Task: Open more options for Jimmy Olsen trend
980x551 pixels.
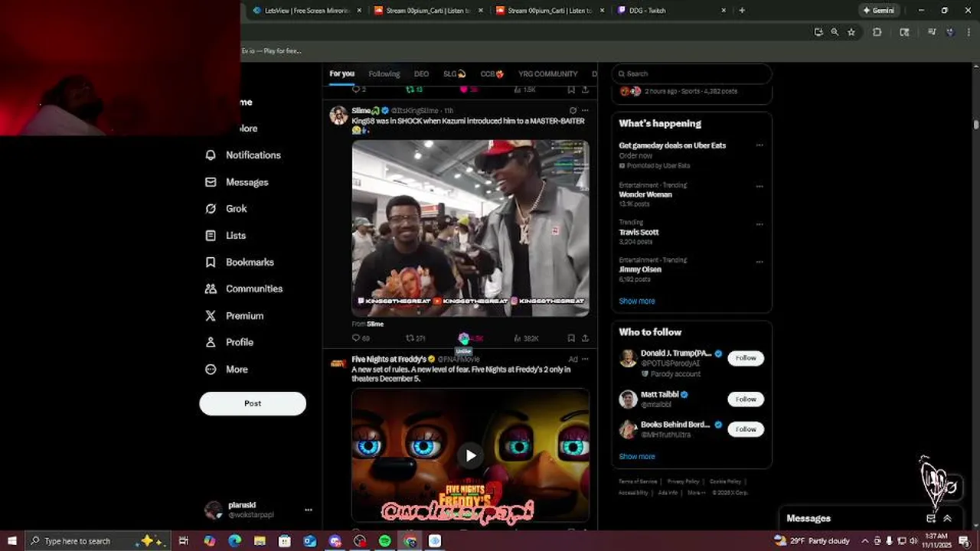Action: [x=759, y=262]
